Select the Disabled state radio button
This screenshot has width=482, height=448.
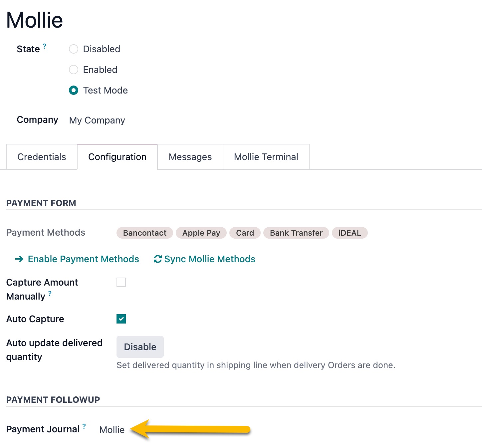[x=74, y=49]
